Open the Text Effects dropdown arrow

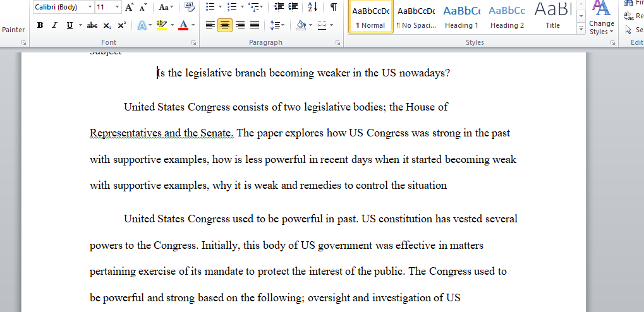[x=151, y=25]
